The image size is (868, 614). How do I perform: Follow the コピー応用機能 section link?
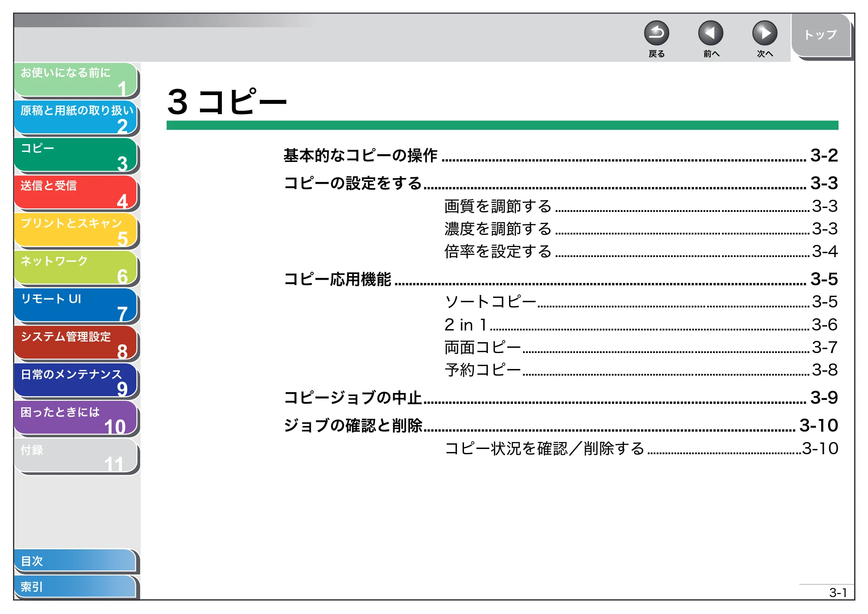pyautogui.click(x=337, y=279)
